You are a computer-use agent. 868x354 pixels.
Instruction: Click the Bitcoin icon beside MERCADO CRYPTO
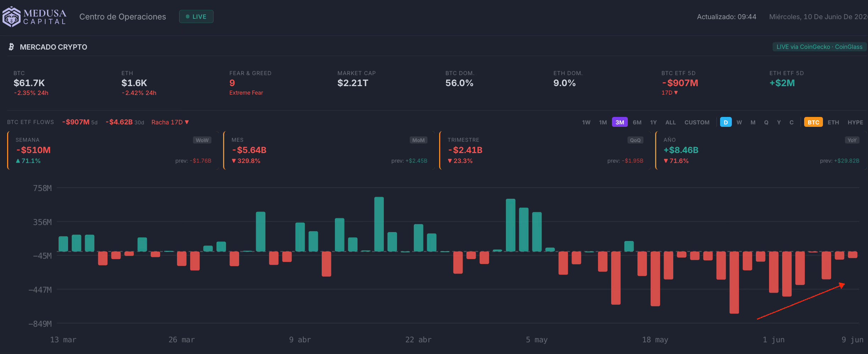pyautogui.click(x=11, y=47)
